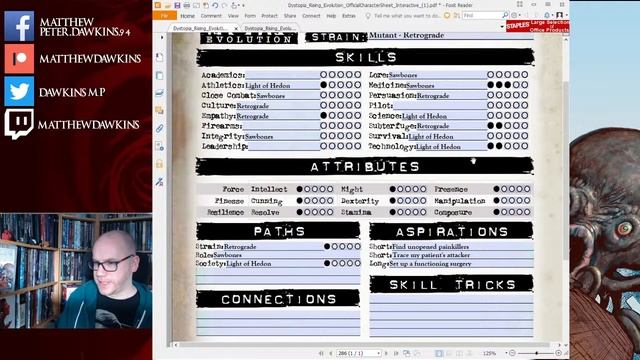Open the Extras ribbon tab
Viewport: 640px width, 360px height.
click(349, 16)
